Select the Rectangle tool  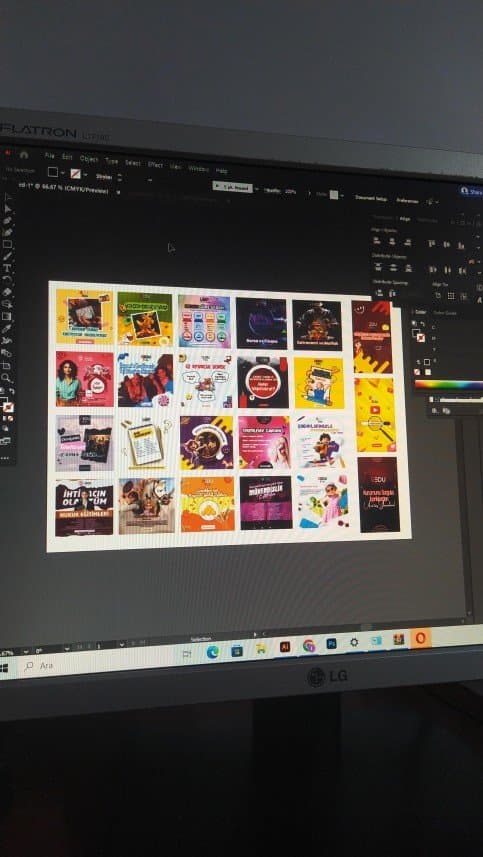point(7,244)
